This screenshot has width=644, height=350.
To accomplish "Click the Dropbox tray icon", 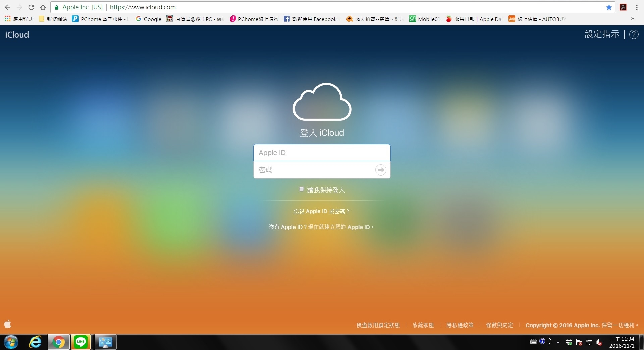I will point(569,342).
